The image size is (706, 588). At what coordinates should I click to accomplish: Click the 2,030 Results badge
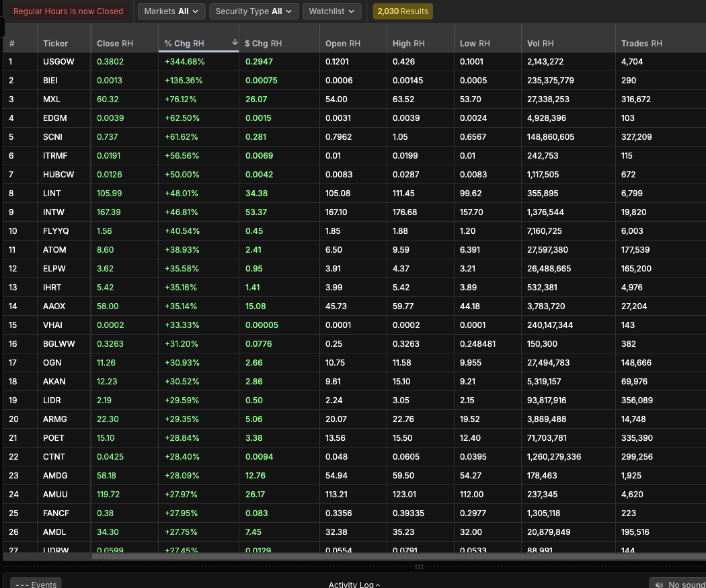click(403, 11)
